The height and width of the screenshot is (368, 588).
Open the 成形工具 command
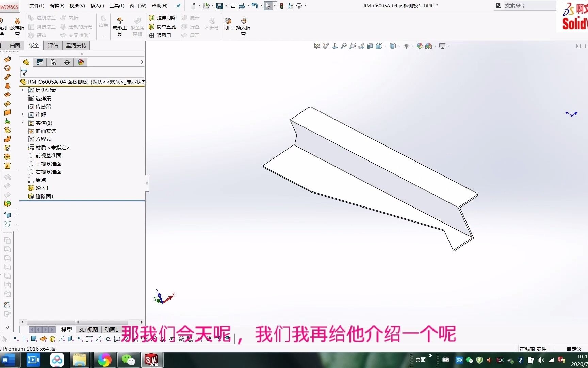pyautogui.click(x=119, y=26)
